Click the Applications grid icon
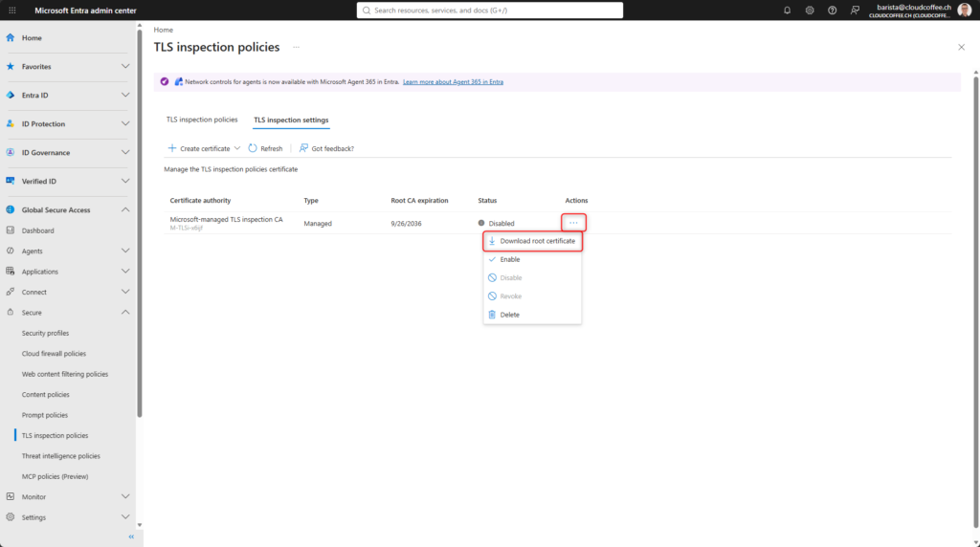980x547 pixels. point(10,272)
